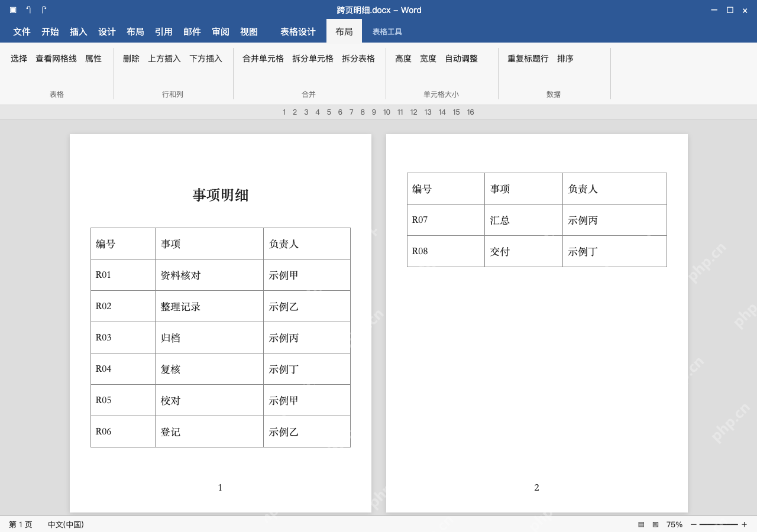The width and height of the screenshot is (757, 532).
Task: Choose 上方插入 to insert above
Action: (x=164, y=59)
